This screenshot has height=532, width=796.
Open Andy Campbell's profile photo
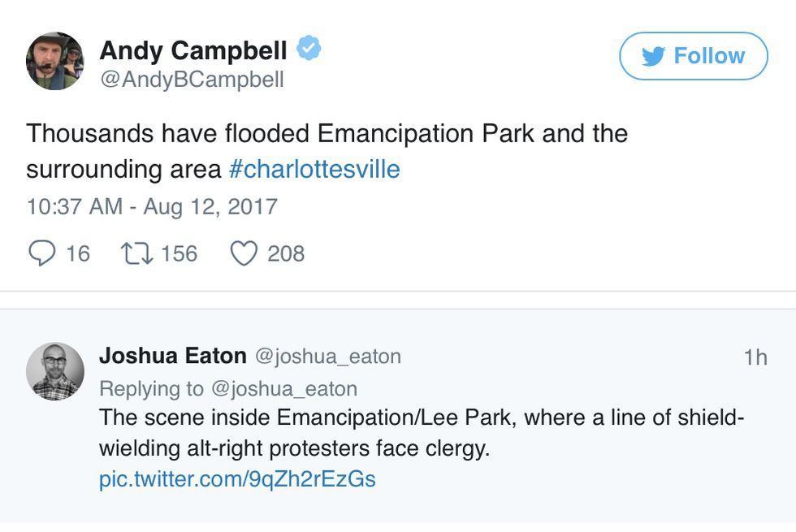pos(54,61)
